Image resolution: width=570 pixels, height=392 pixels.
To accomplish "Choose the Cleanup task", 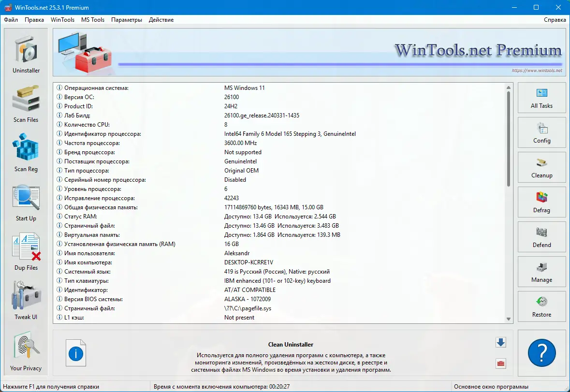I will coord(541,167).
